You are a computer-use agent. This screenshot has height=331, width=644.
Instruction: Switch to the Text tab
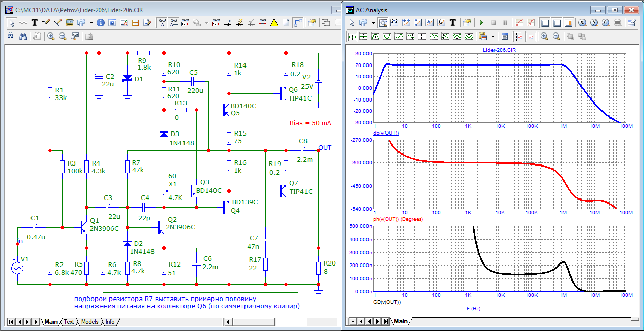point(69,322)
